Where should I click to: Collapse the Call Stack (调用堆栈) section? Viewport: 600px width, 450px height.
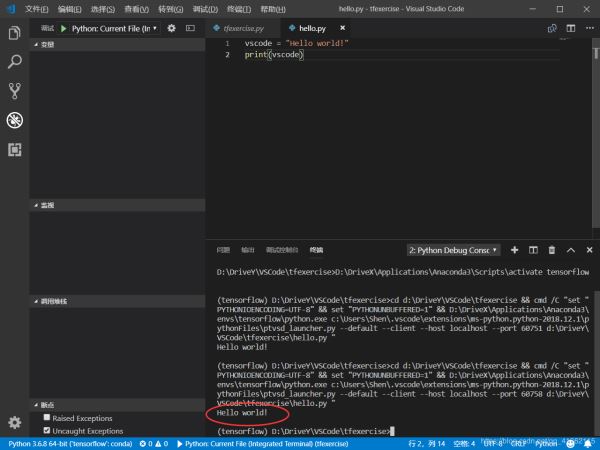click(117, 301)
